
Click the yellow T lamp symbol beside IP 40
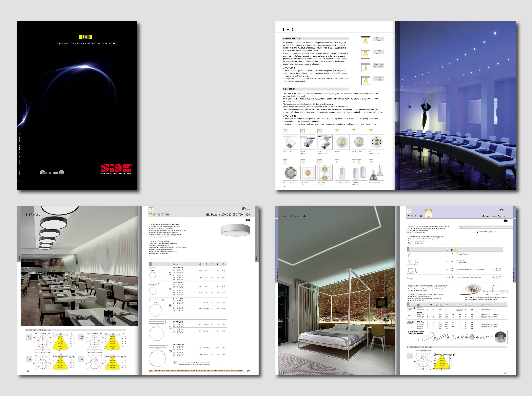click(x=154, y=215)
